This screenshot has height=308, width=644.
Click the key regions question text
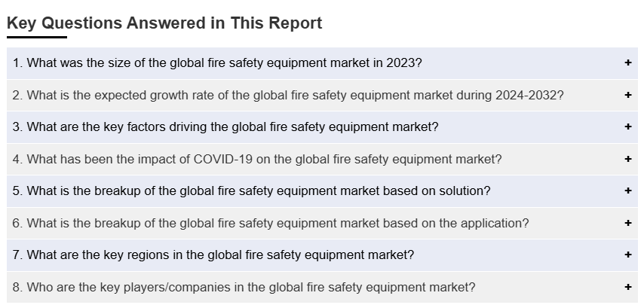(213, 255)
